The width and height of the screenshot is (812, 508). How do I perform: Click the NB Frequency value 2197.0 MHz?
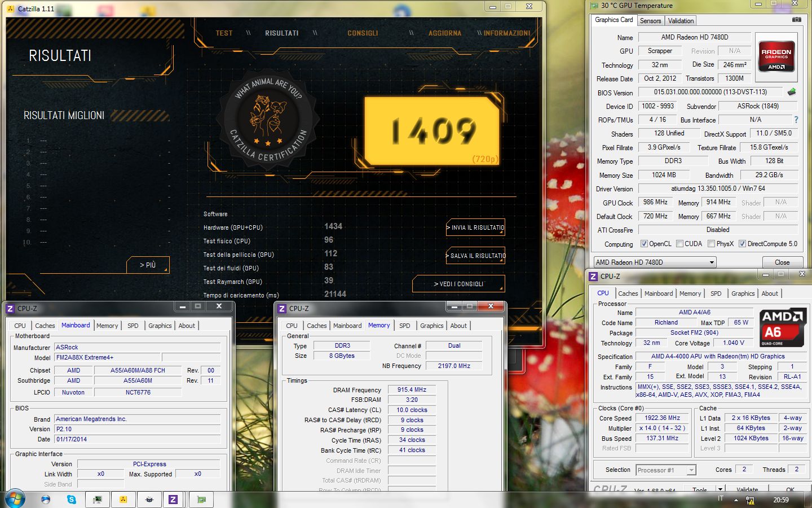pos(454,366)
